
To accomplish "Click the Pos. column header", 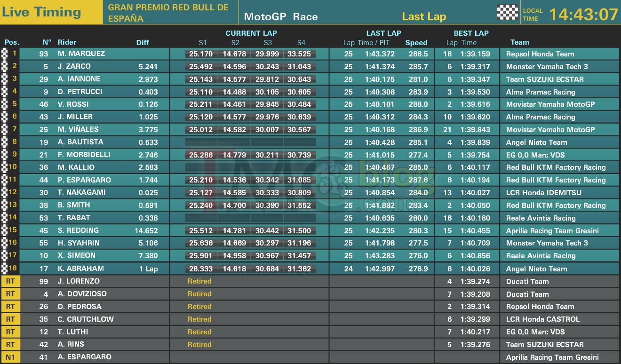I will (x=12, y=42).
